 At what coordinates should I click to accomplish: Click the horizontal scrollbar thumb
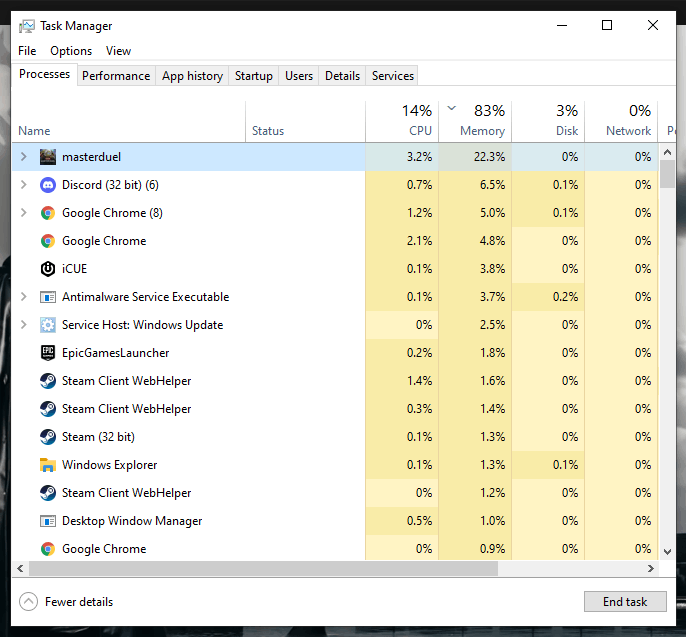(x=263, y=568)
